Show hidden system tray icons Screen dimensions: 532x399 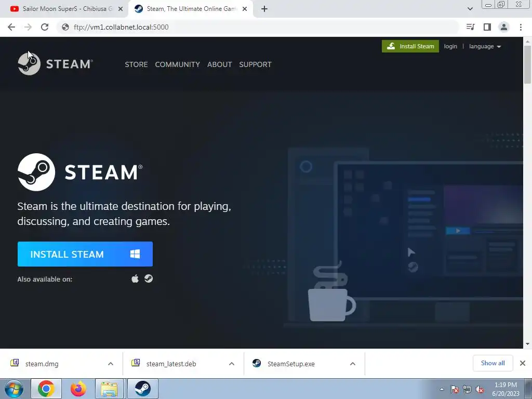(442, 390)
